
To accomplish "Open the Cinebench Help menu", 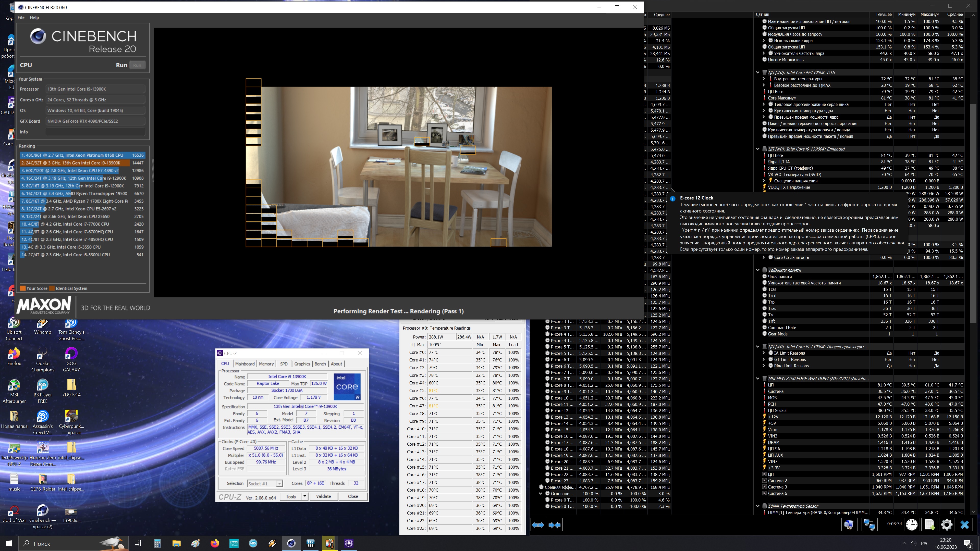I will 34,18.
